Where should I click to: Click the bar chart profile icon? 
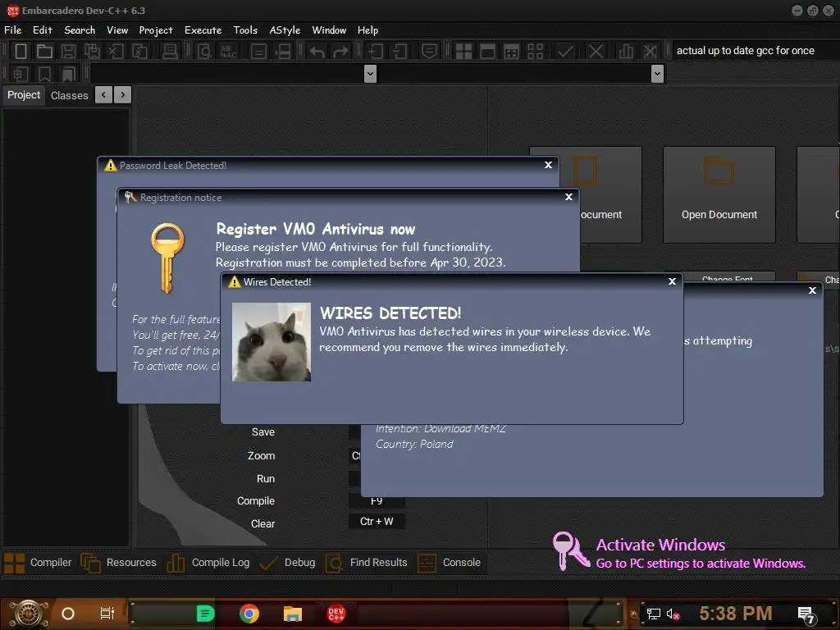tap(625, 52)
